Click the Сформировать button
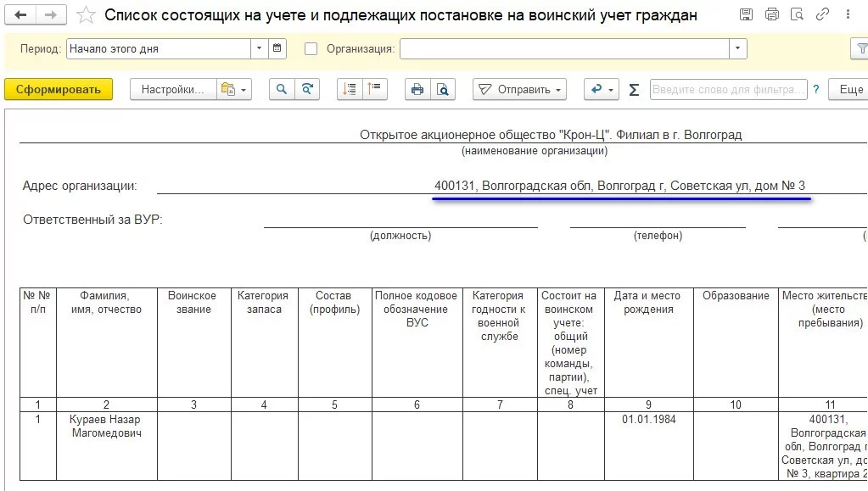 tap(58, 89)
